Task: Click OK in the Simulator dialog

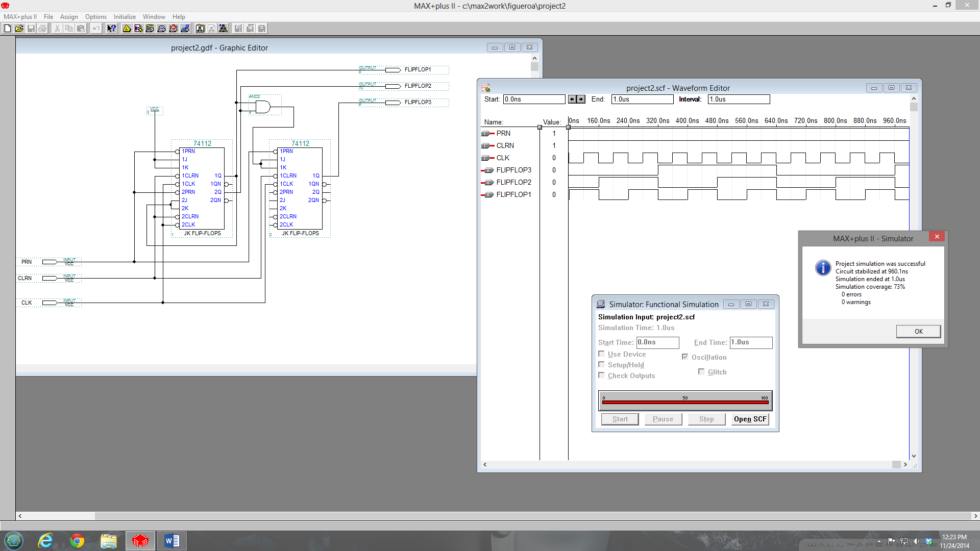Action: click(x=918, y=332)
